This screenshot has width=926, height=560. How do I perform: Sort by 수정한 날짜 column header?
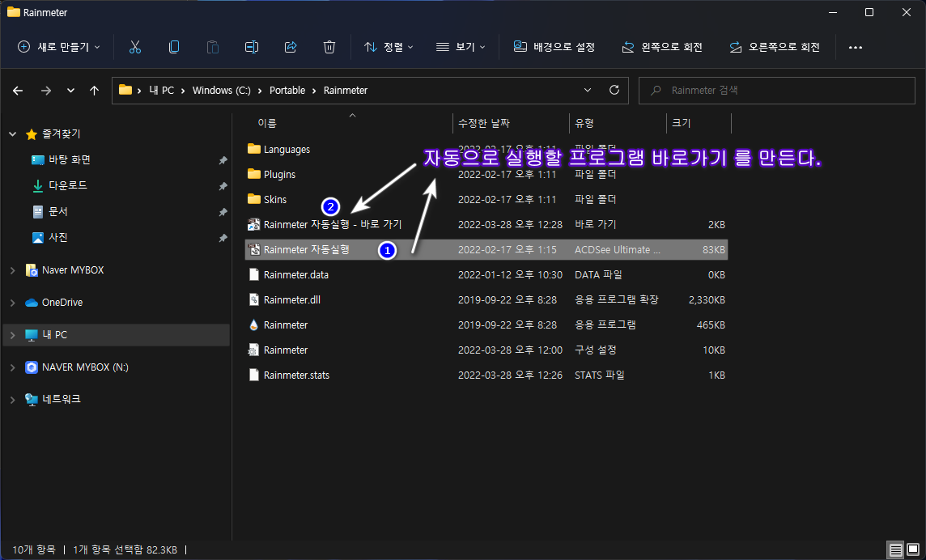coord(484,124)
